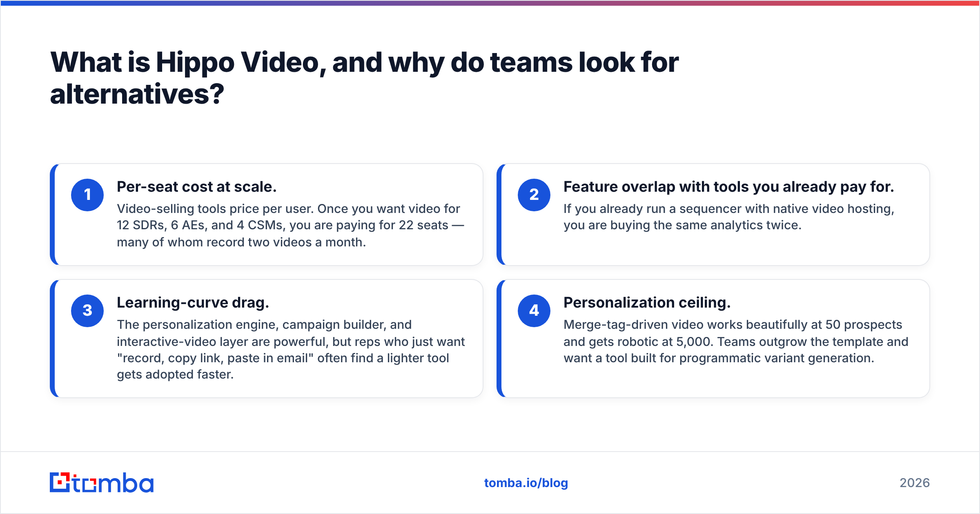
Task: Click "Feature overlap with tools you already pay for." heading
Action: pyautogui.click(x=729, y=187)
